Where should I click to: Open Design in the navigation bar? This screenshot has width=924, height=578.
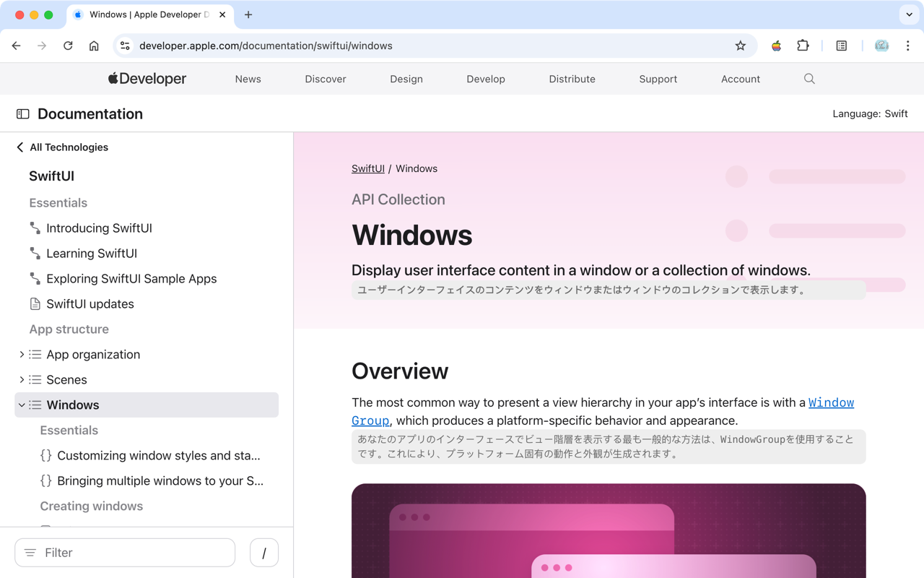pyautogui.click(x=406, y=79)
